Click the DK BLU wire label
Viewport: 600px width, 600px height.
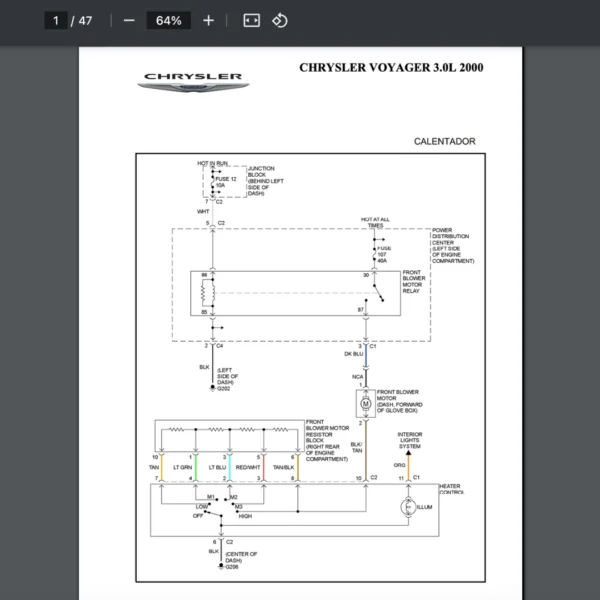pos(354,354)
